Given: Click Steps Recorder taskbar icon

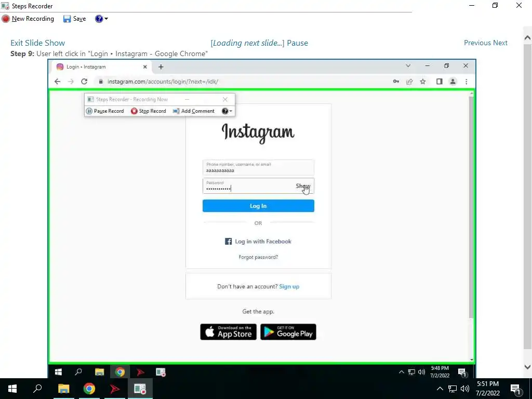Looking at the screenshot, I should coord(140,389).
